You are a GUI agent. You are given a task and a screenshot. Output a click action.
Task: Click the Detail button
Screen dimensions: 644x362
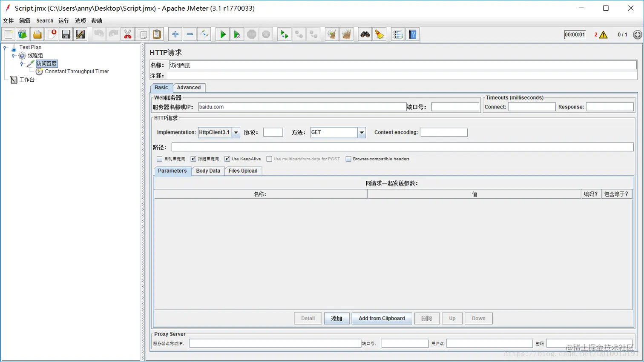click(308, 319)
